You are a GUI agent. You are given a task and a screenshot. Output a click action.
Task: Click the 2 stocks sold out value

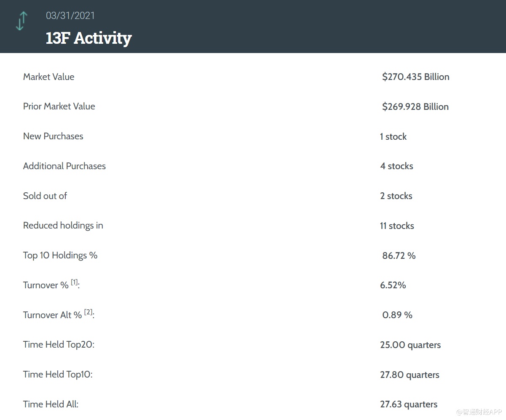tap(396, 196)
